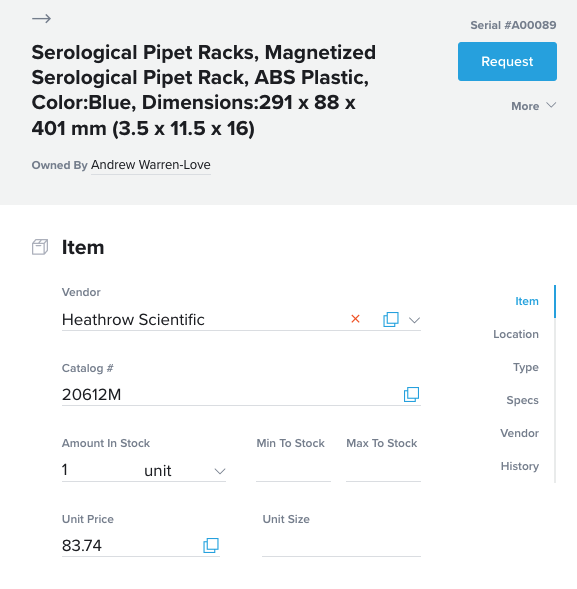Jump to the Location section

coord(516,334)
